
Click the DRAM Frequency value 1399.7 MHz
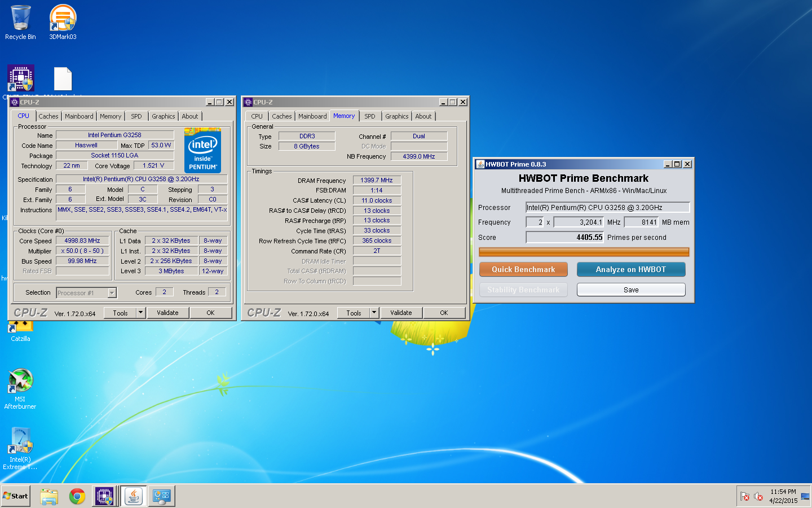coord(377,180)
